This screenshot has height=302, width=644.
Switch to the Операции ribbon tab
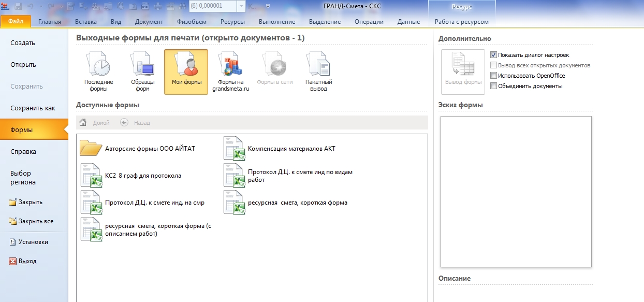click(369, 22)
